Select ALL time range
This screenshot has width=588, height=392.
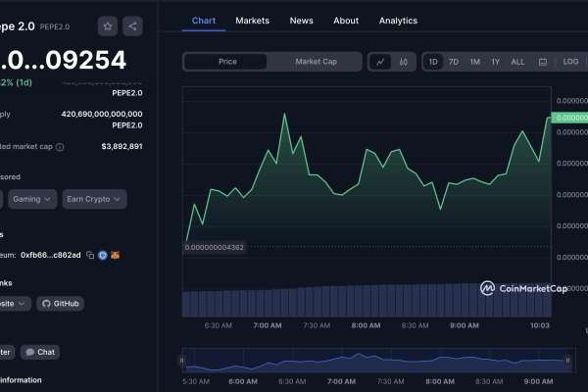tap(517, 62)
